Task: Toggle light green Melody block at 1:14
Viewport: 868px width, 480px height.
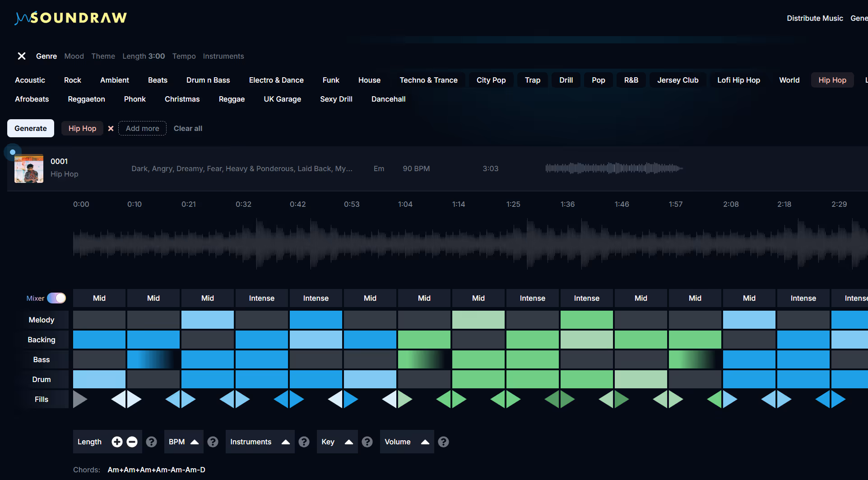Action: (x=478, y=320)
